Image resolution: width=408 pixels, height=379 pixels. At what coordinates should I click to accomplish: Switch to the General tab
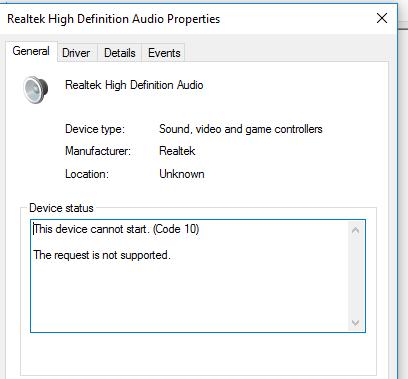pyautogui.click(x=31, y=51)
